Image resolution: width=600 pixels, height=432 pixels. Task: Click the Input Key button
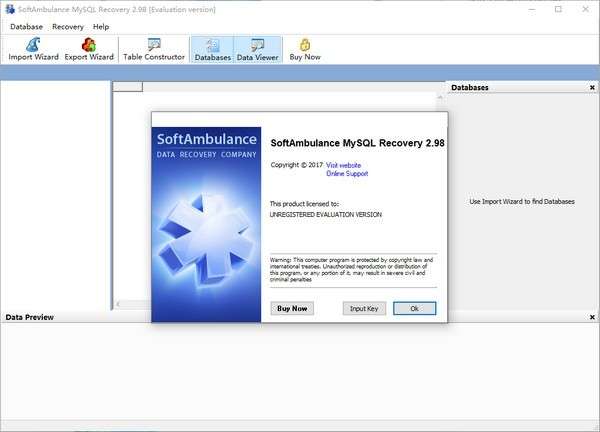364,308
